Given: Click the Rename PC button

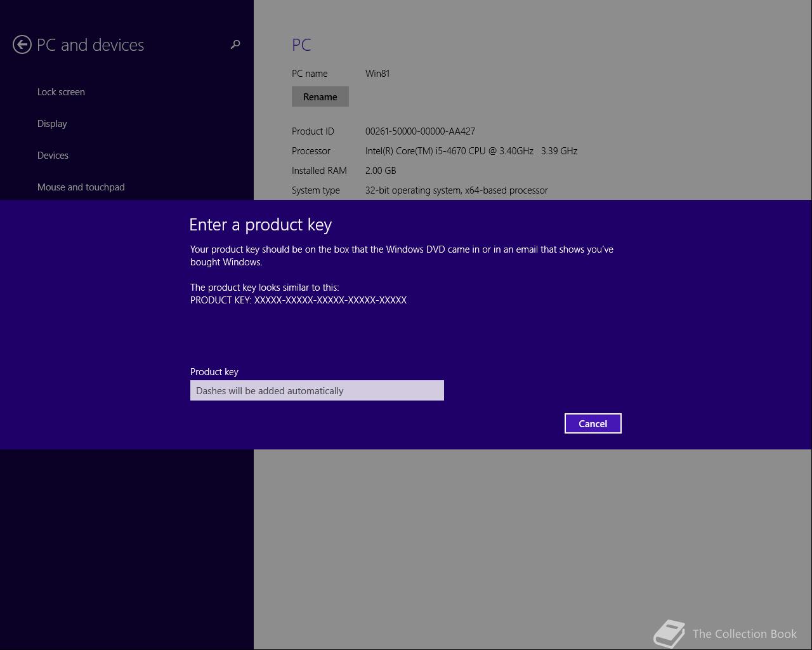Looking at the screenshot, I should coord(320,96).
